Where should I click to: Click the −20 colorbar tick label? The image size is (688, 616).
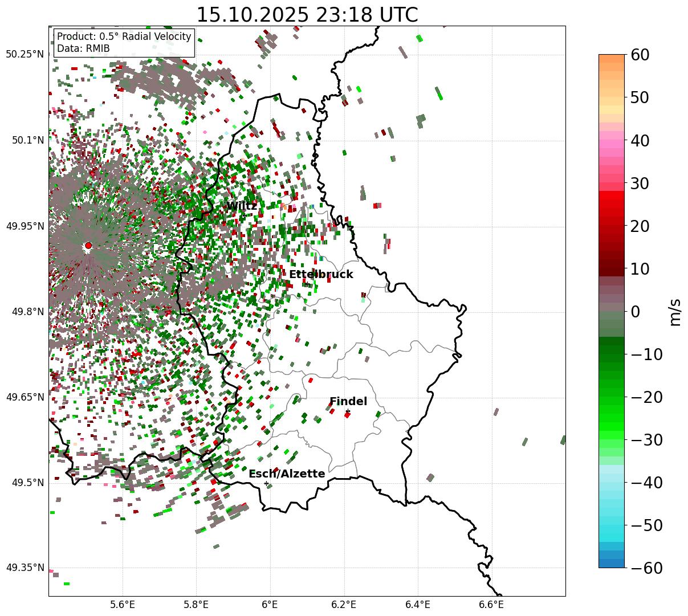[x=646, y=397]
